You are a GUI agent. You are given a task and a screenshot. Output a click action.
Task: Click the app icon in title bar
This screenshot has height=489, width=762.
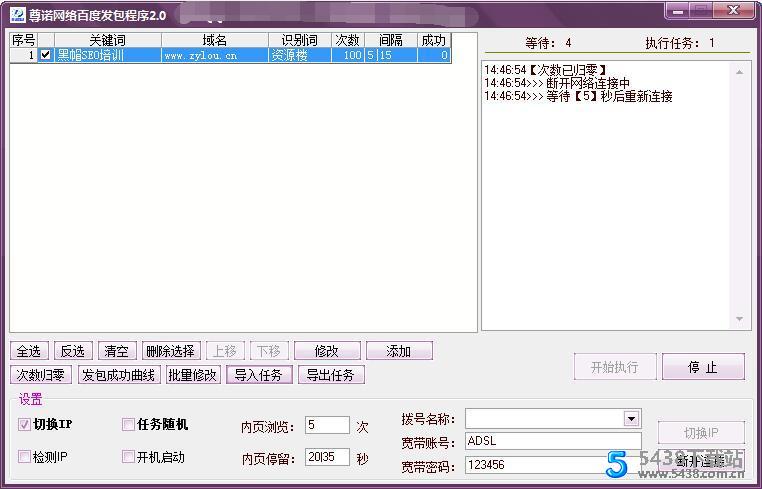click(17, 15)
